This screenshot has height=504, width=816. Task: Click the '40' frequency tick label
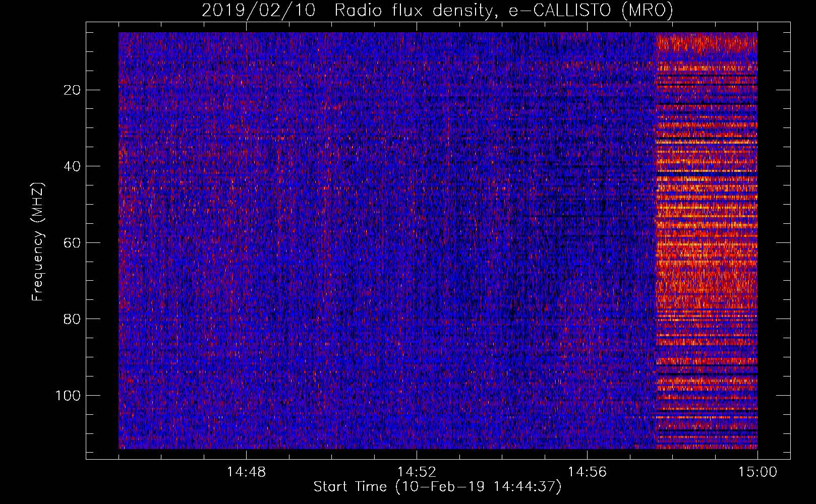click(x=72, y=166)
